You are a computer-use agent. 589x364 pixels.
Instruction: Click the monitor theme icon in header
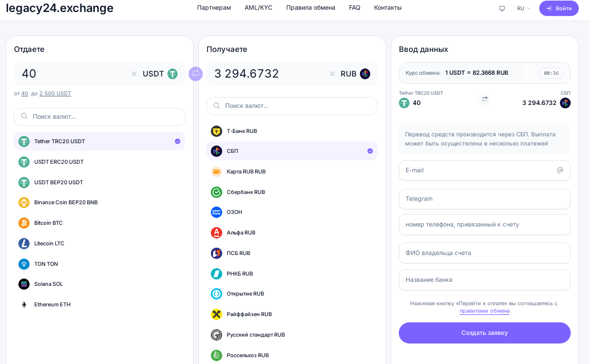pos(502,8)
